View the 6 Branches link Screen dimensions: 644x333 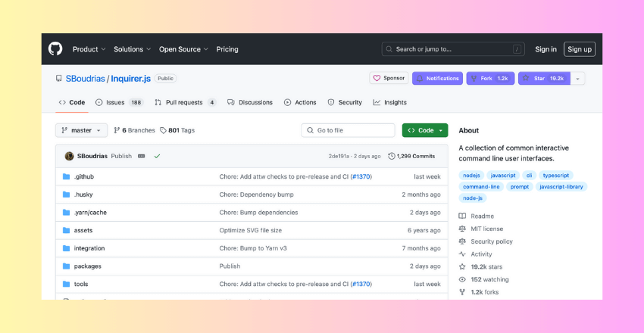(x=135, y=130)
